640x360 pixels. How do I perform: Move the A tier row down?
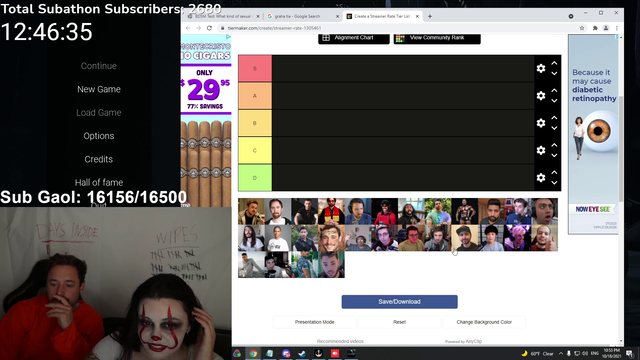click(554, 101)
